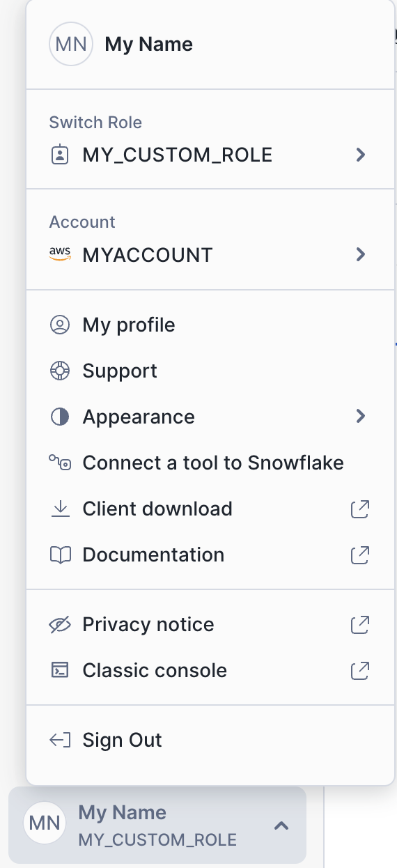
Task: Sign Out of the account
Action: (210, 740)
